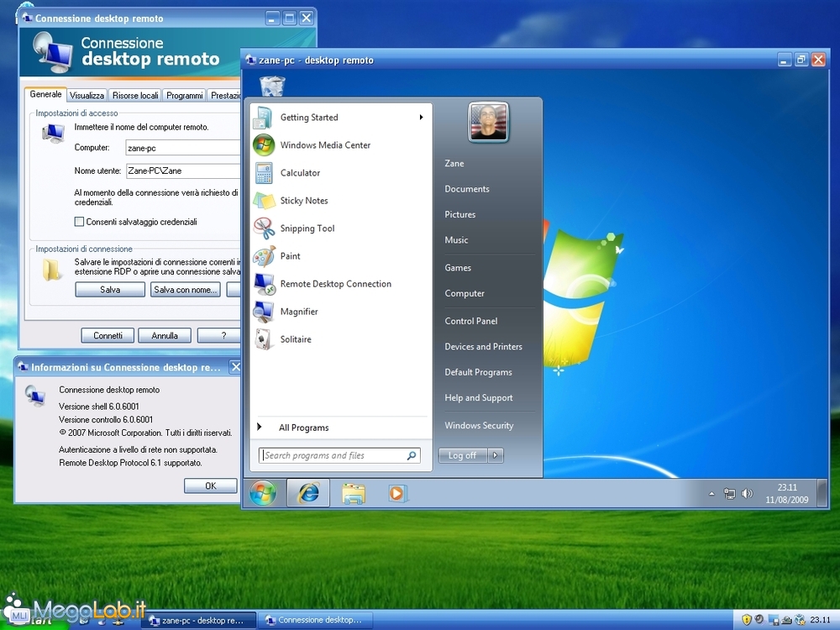Click the Search programs and files box

[339, 455]
